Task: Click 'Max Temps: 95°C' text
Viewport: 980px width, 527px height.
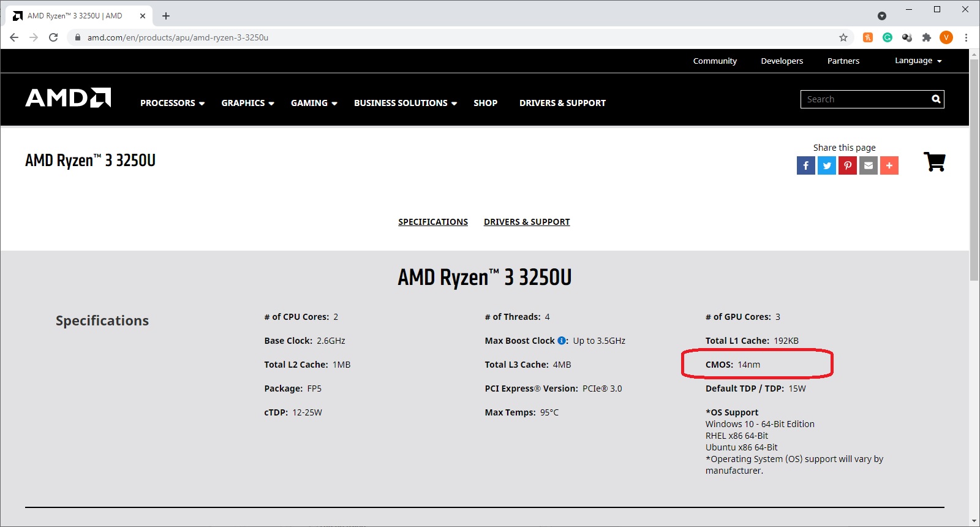Action: [522, 412]
